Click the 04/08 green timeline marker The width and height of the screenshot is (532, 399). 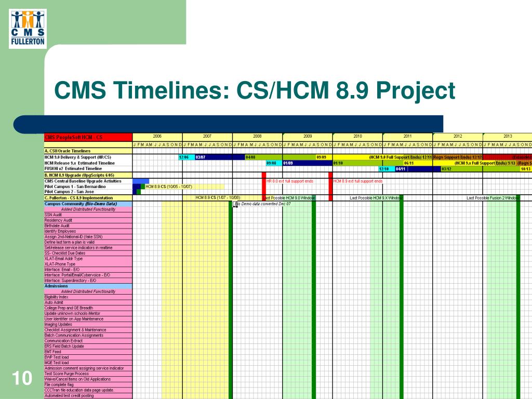coord(263,157)
